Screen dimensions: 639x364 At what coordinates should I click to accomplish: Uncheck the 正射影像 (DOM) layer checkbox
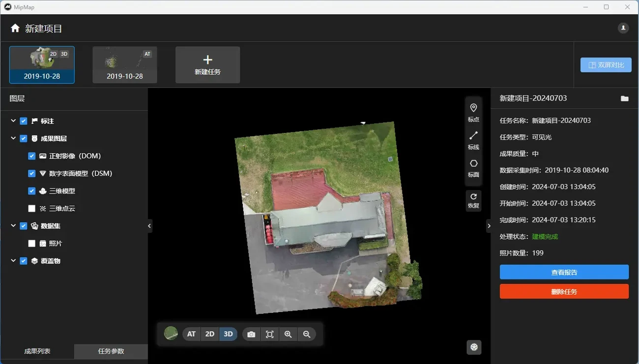[x=32, y=156]
